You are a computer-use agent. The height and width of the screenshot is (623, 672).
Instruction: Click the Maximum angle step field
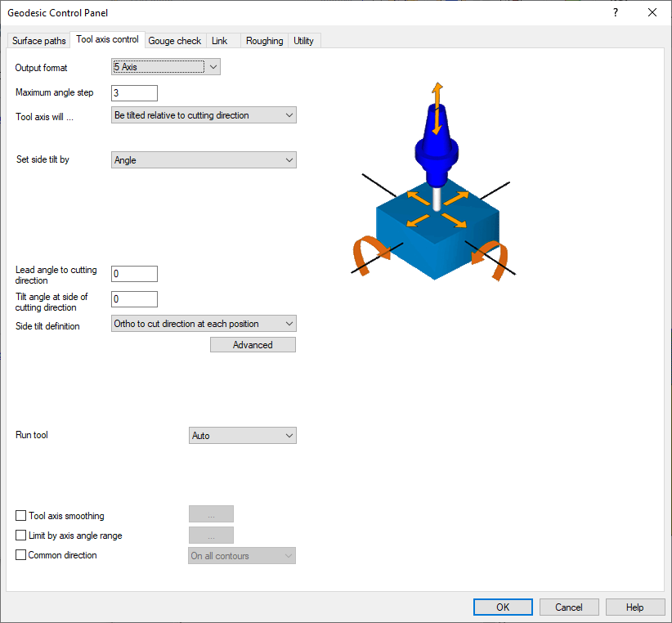tap(135, 93)
